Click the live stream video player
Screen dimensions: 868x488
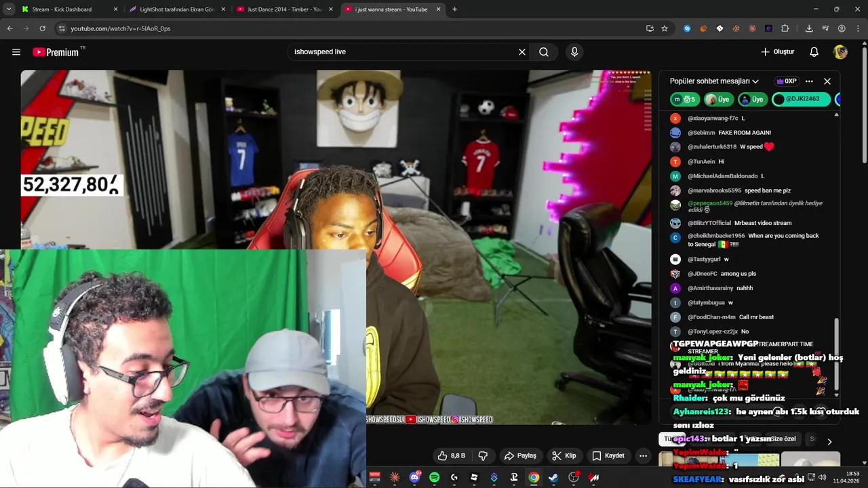336,247
